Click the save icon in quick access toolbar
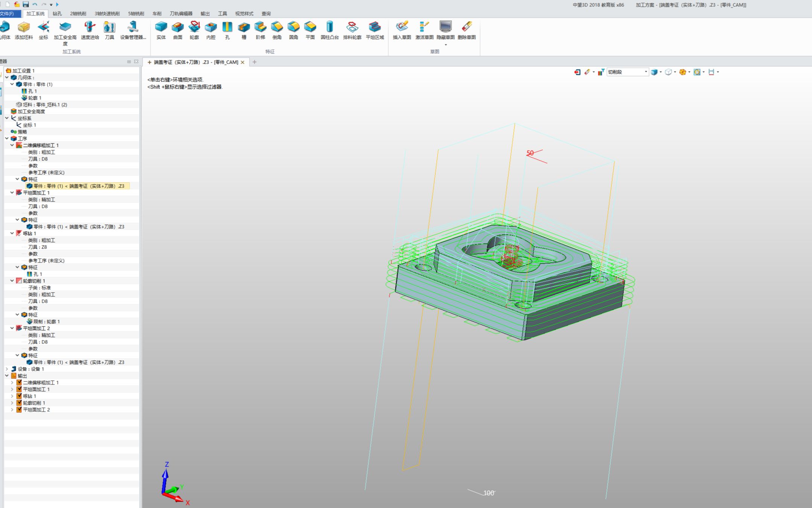The image size is (812, 508). point(26,5)
